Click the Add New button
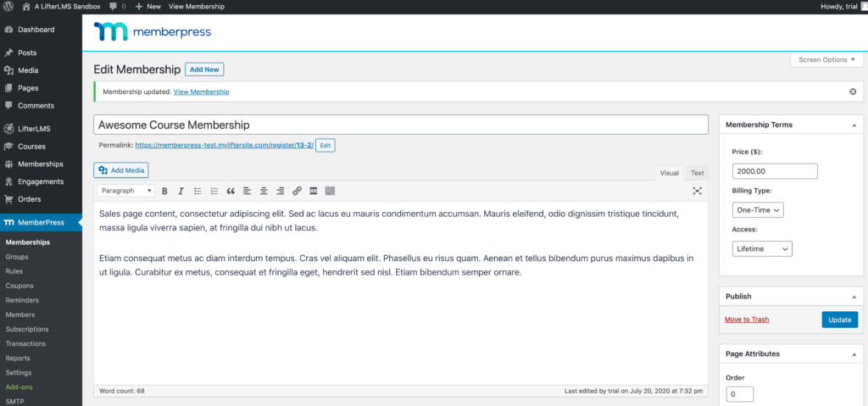 coord(204,70)
